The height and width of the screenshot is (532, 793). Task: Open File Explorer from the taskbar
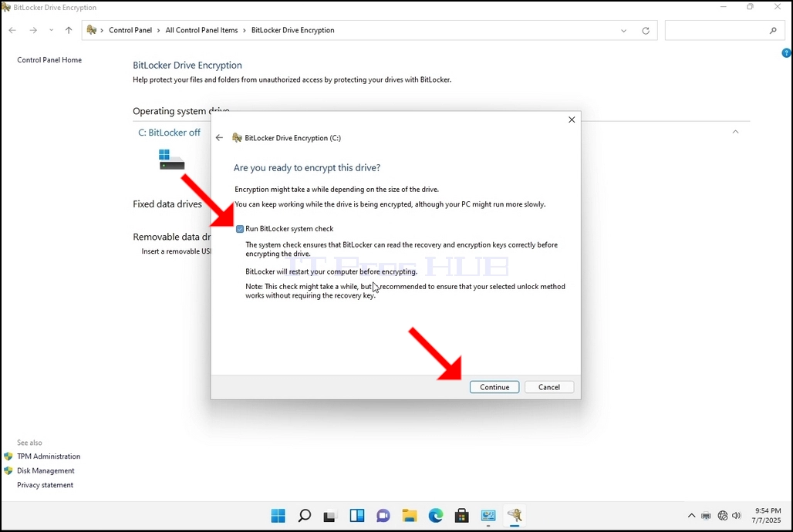tap(409, 515)
